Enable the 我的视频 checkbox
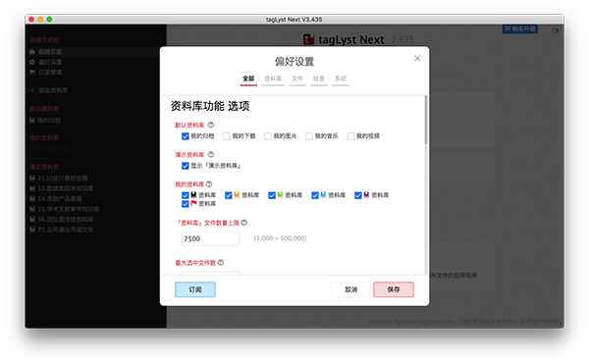Image resolution: width=589 pixels, height=364 pixels. (350, 135)
